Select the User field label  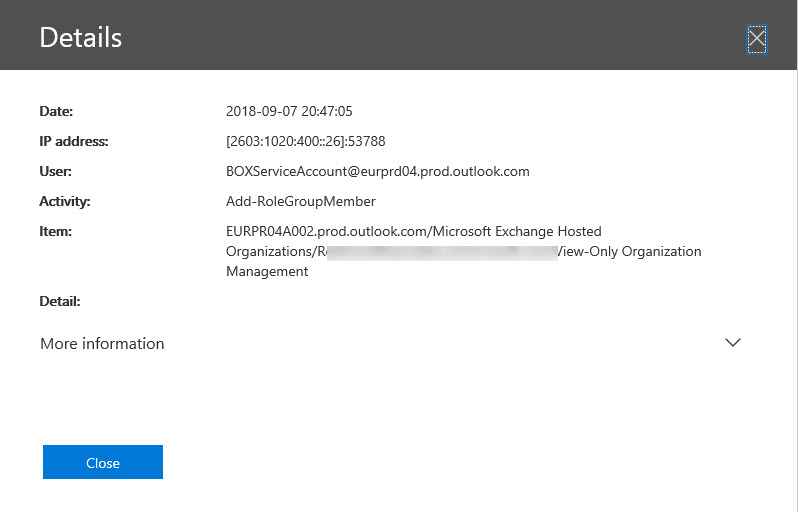coord(55,171)
